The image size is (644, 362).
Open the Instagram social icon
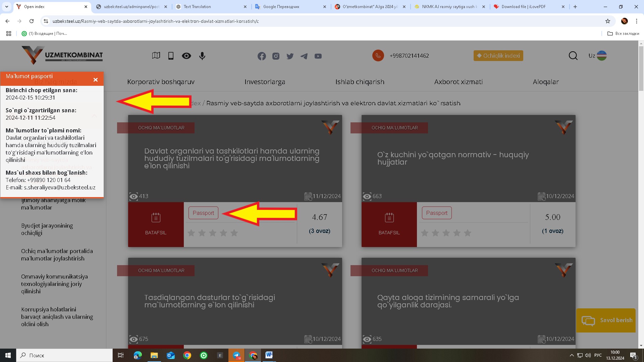(x=276, y=56)
